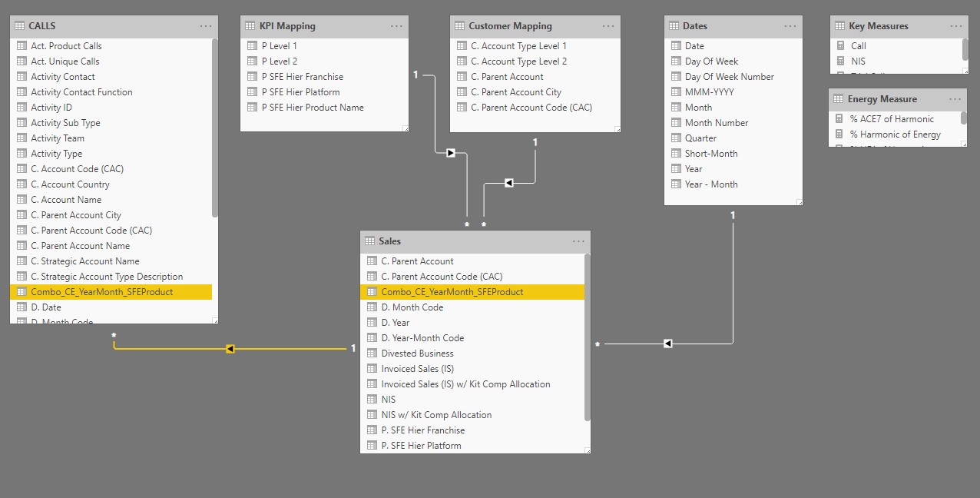
Task: Open the Sales table ellipsis menu
Action: (578, 241)
